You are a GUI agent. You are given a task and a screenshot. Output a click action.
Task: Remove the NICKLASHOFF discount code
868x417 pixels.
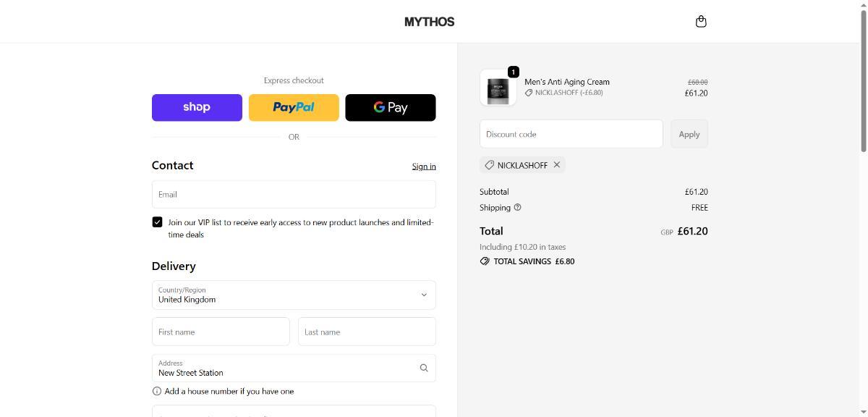point(557,165)
